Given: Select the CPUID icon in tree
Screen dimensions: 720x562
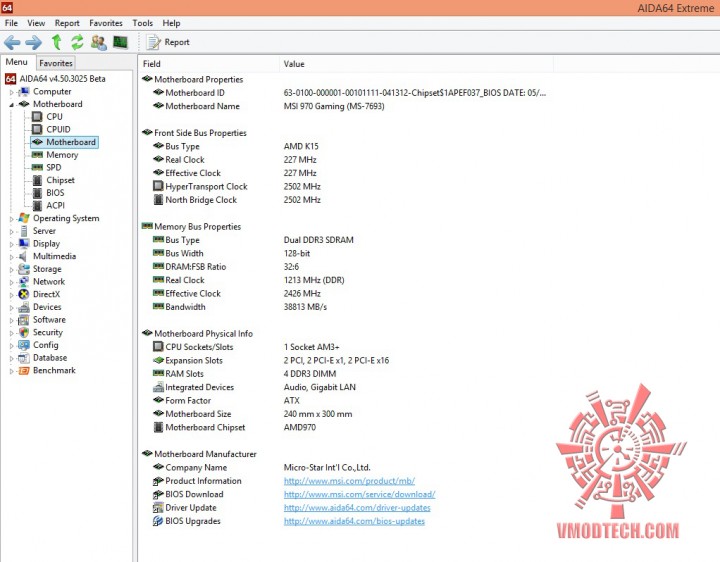Looking at the screenshot, I should pyautogui.click(x=37, y=129).
